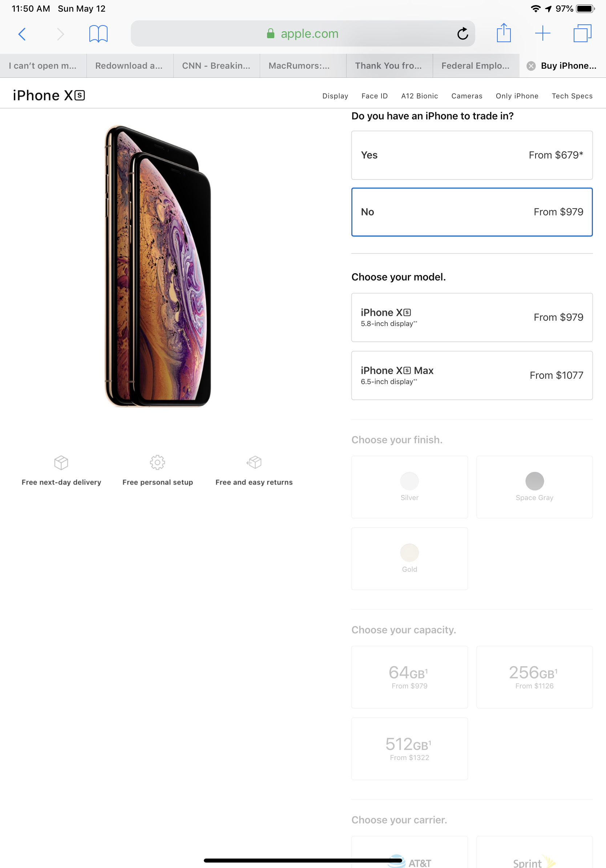
Task: Tap the apple.com address bar
Action: pyautogui.click(x=303, y=34)
